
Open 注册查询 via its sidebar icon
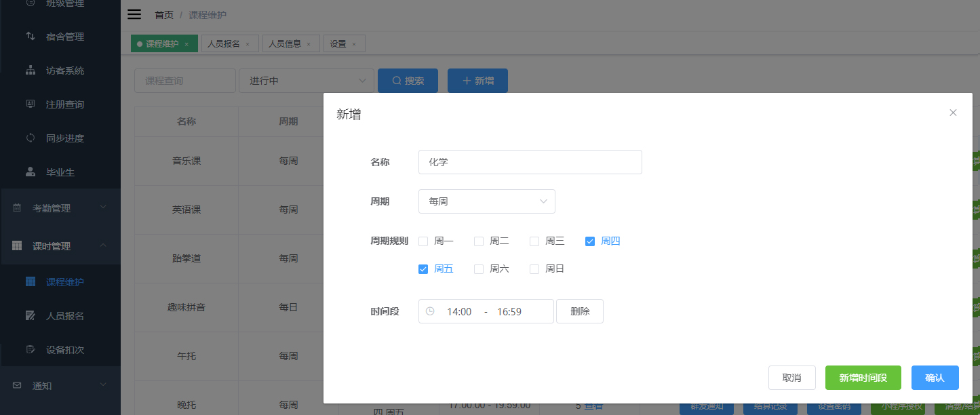(30, 104)
